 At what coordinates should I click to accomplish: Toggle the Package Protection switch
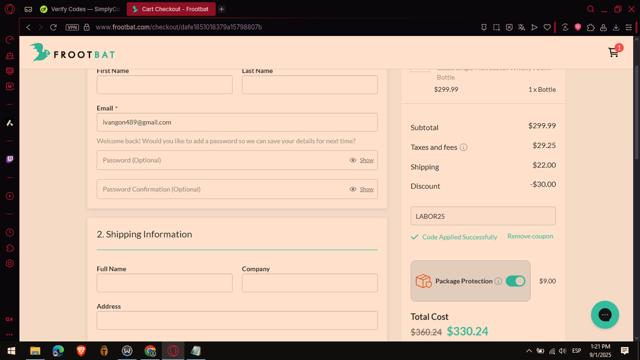click(x=516, y=281)
